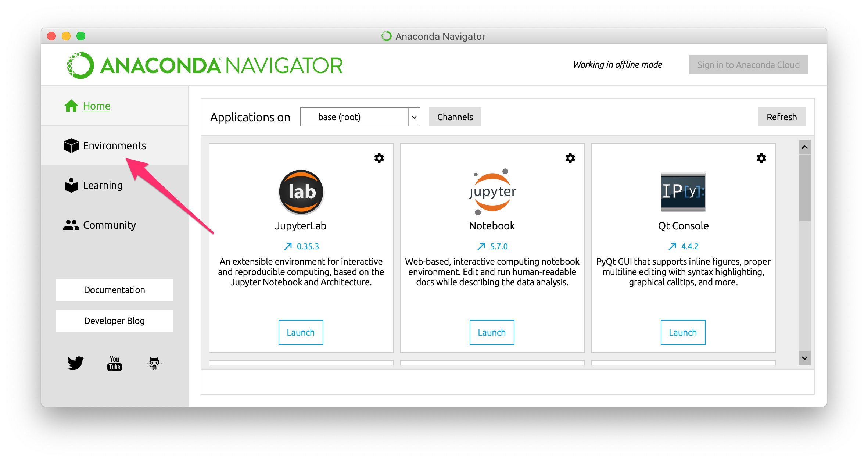The height and width of the screenshot is (461, 868).
Task: Expand the base (root) environment dropdown
Action: coord(414,117)
